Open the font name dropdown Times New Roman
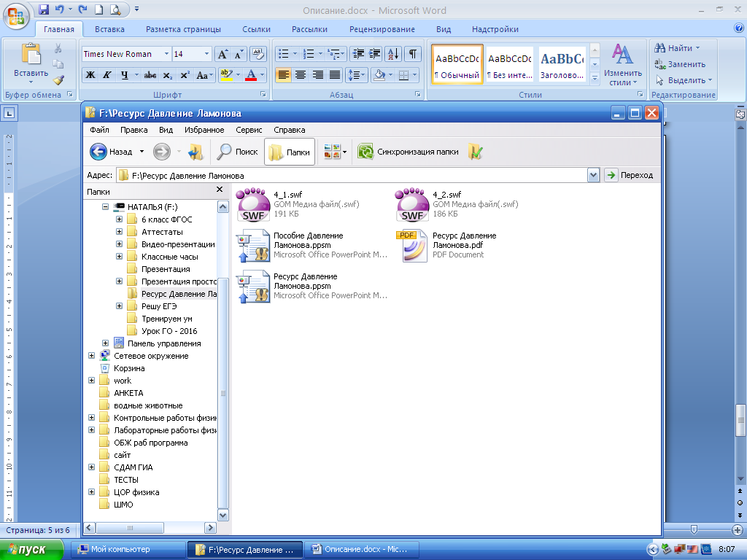 point(166,54)
